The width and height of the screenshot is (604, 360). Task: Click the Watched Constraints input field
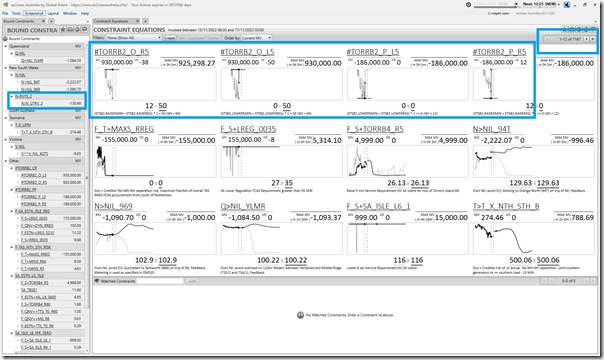160,281
